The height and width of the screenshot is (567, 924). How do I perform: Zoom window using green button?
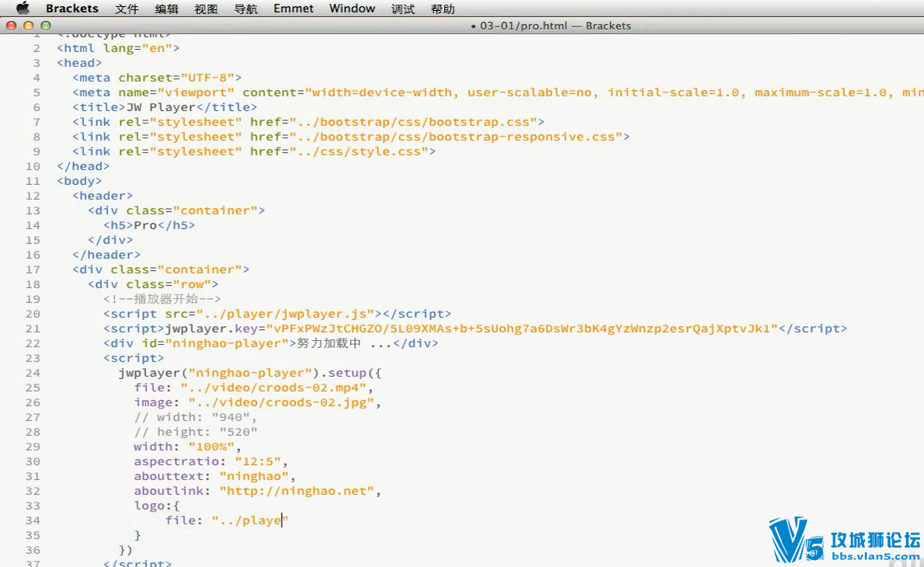coord(46,26)
